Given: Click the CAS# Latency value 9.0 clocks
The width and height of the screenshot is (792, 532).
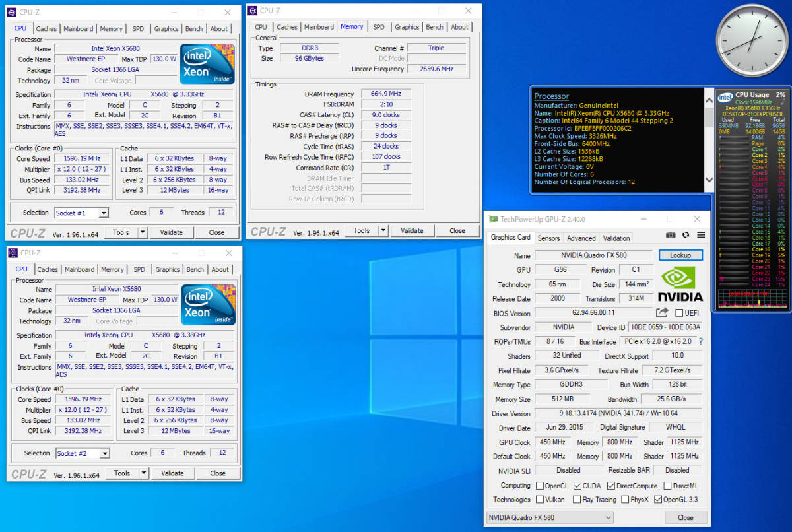Looking at the screenshot, I should (x=385, y=115).
